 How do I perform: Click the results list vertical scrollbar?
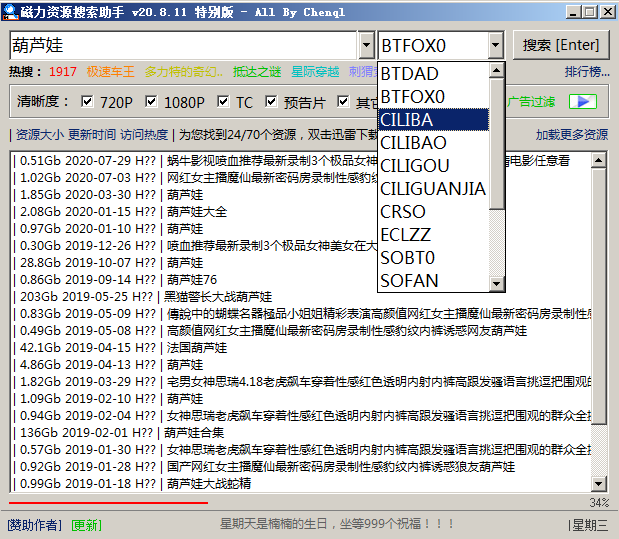599,320
